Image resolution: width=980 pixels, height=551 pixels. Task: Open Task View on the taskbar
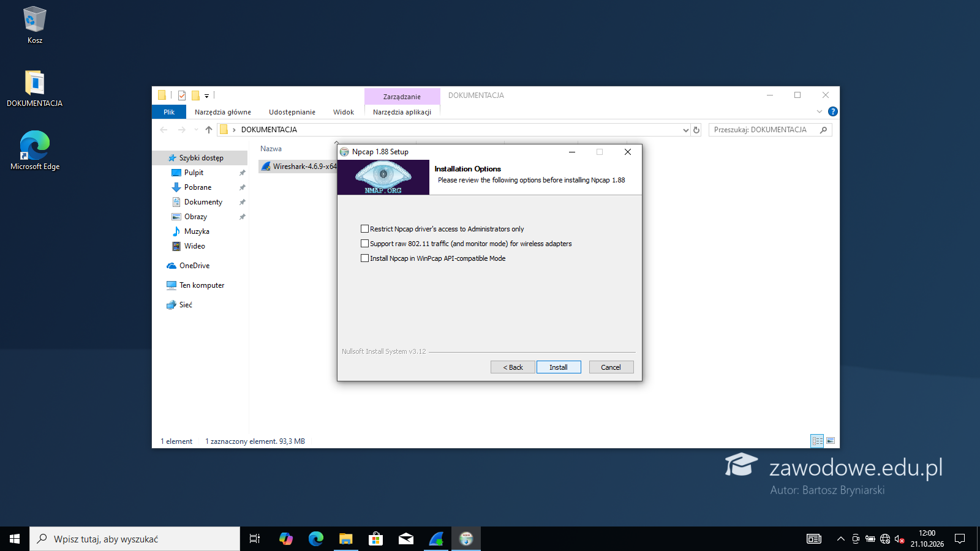coord(255,539)
